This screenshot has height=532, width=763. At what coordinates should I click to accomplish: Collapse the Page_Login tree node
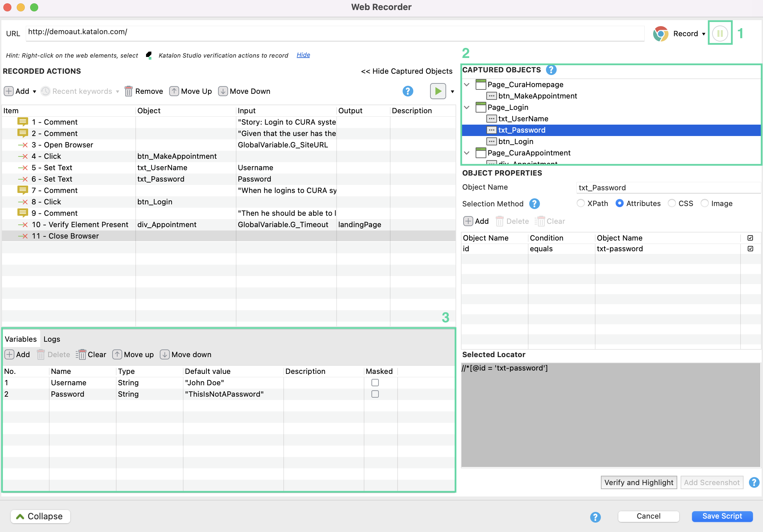[x=467, y=107]
